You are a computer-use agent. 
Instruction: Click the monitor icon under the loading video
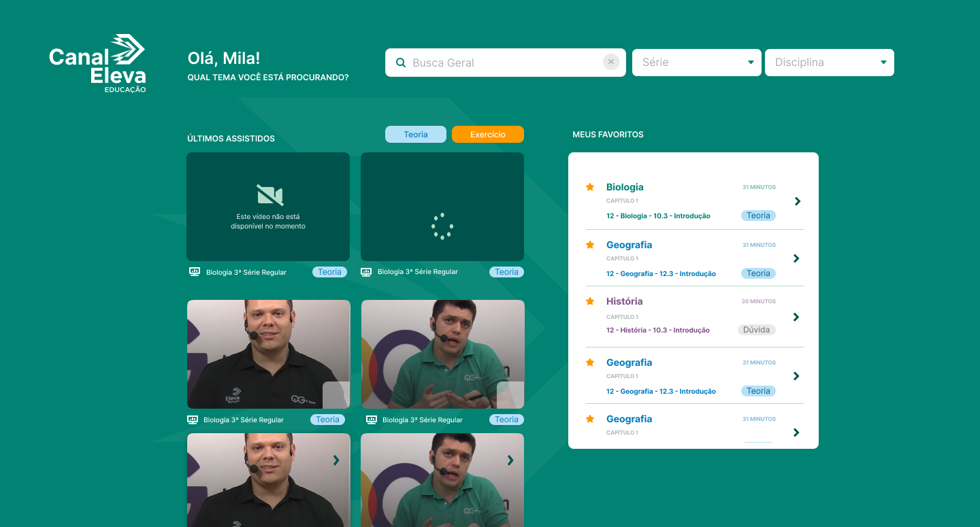coord(366,272)
